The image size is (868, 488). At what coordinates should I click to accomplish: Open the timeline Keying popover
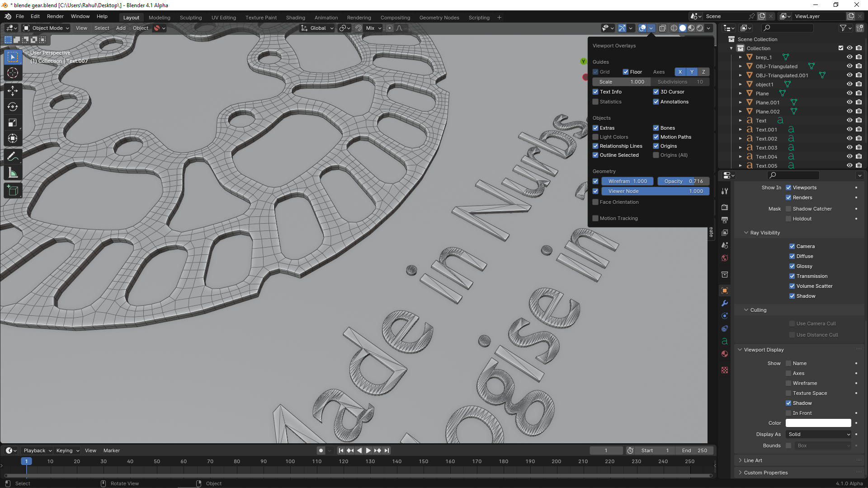(67, 450)
